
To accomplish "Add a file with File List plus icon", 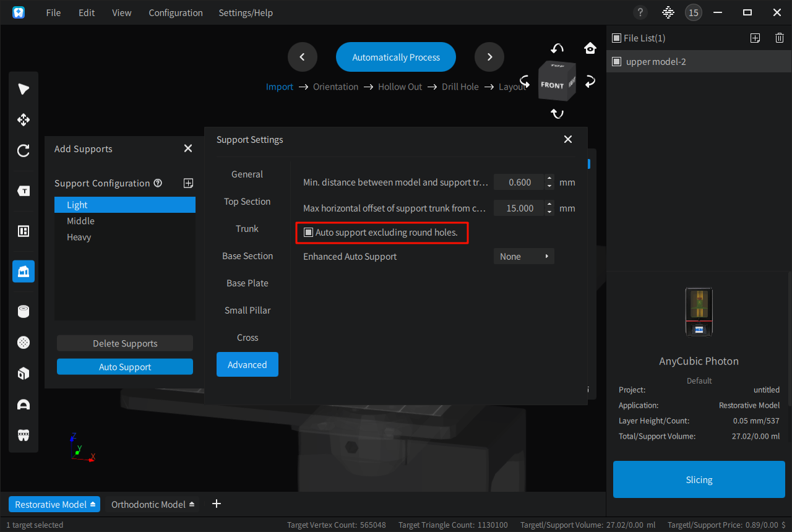I will (755, 38).
